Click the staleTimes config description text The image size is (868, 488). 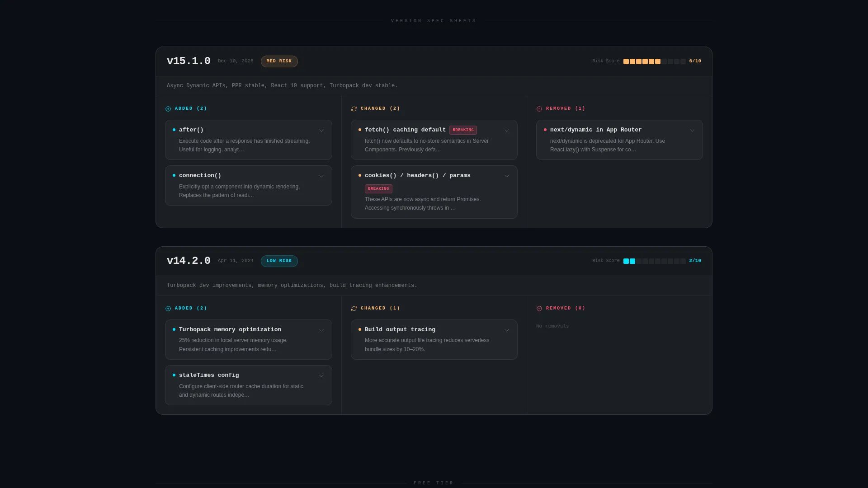[x=241, y=391]
